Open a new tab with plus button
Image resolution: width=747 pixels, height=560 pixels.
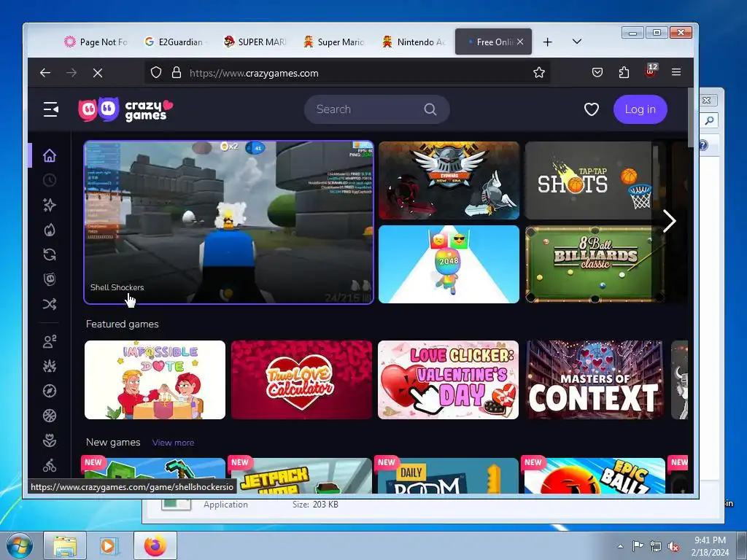(x=547, y=42)
